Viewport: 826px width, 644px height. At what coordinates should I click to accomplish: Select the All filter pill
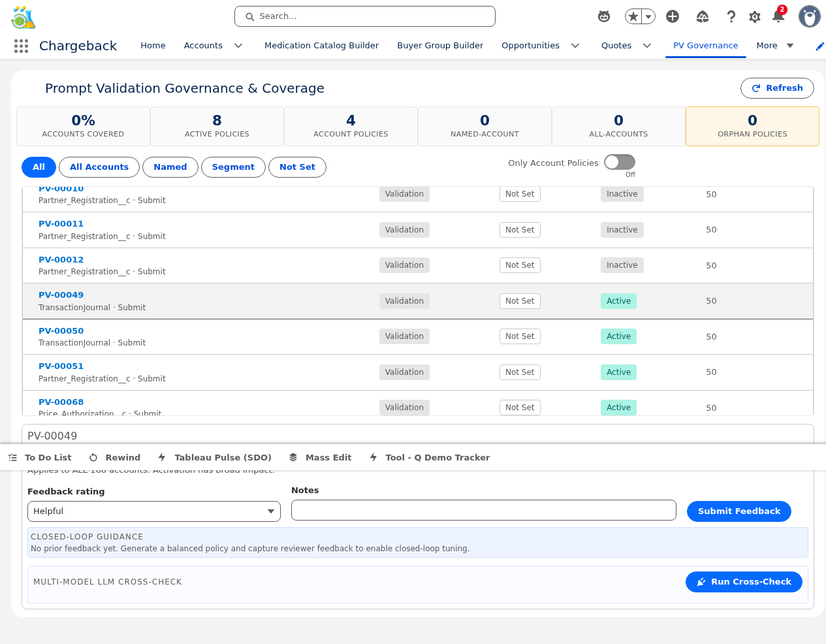pos(39,167)
